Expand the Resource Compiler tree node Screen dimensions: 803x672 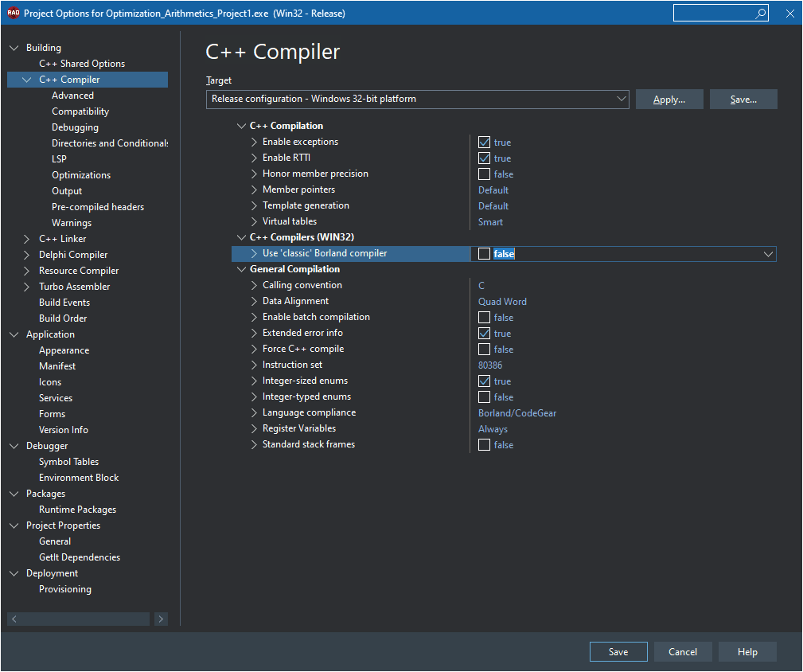[x=26, y=271]
